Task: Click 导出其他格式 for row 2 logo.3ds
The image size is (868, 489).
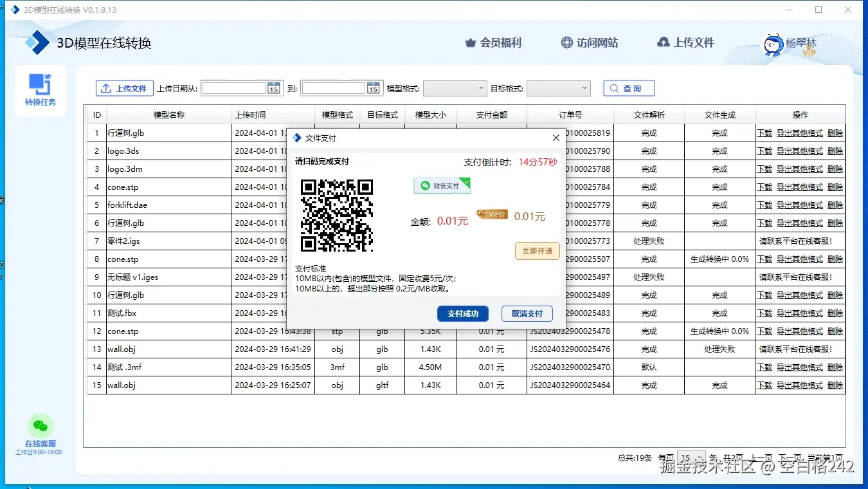Action: click(x=800, y=151)
